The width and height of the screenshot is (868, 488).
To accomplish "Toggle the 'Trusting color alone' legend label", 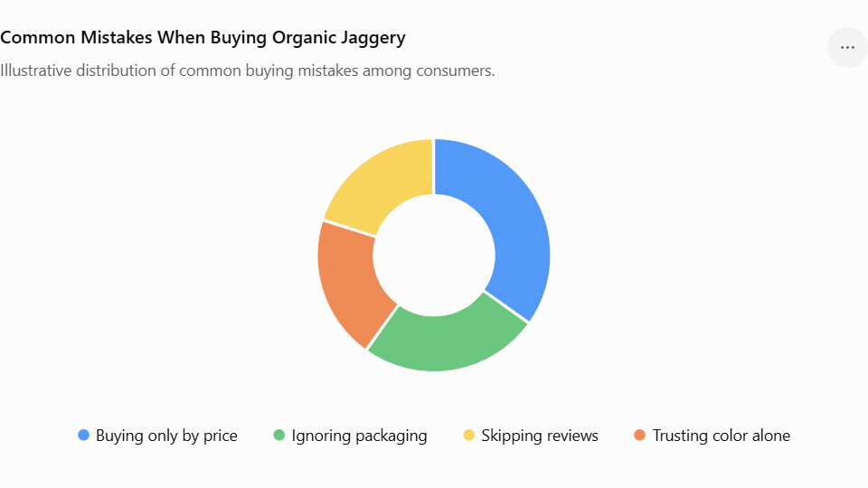I will pyautogui.click(x=722, y=436).
